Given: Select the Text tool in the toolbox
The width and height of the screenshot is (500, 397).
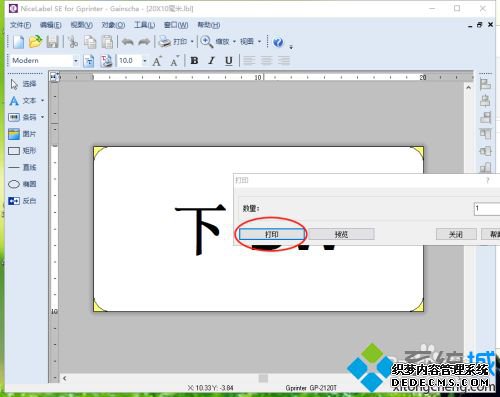Looking at the screenshot, I should pos(27,100).
